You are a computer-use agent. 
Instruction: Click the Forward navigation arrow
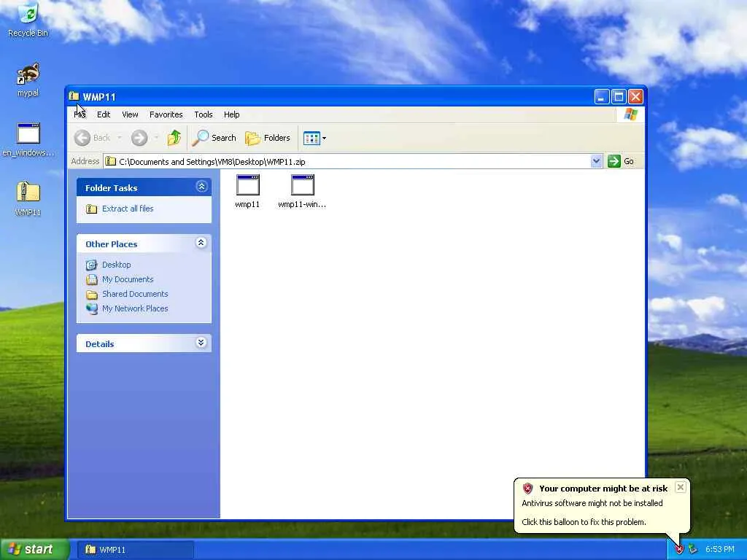pyautogui.click(x=139, y=138)
